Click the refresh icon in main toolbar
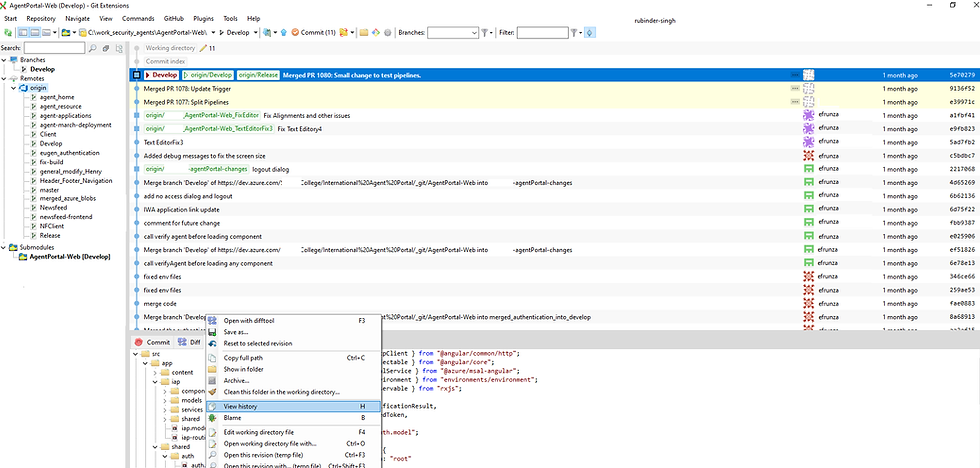The width and height of the screenshot is (980, 468). (8, 32)
